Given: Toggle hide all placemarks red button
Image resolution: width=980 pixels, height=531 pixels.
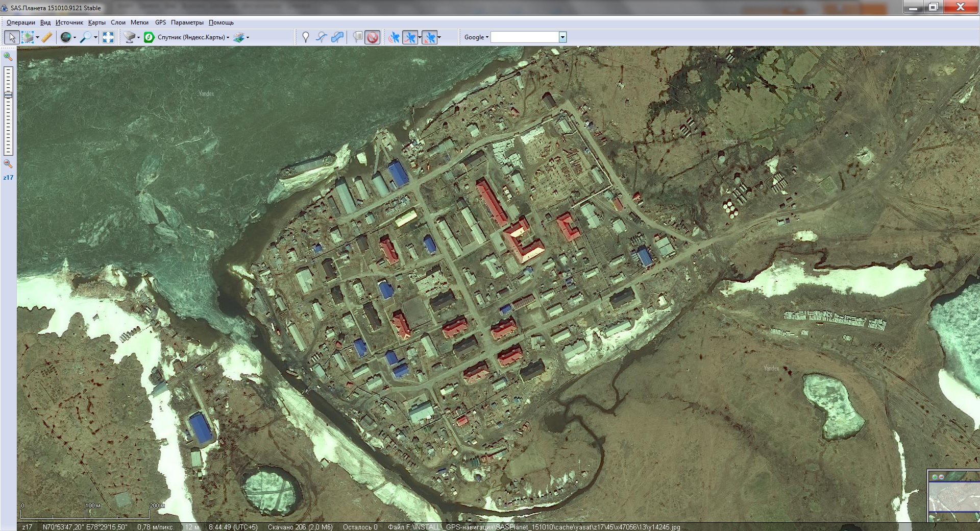Looking at the screenshot, I should click(373, 37).
